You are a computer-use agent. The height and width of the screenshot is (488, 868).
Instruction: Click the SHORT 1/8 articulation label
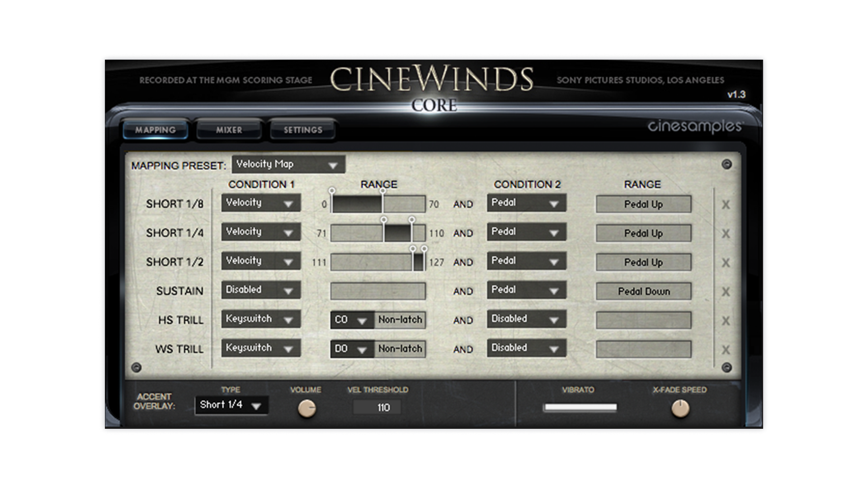pos(175,204)
